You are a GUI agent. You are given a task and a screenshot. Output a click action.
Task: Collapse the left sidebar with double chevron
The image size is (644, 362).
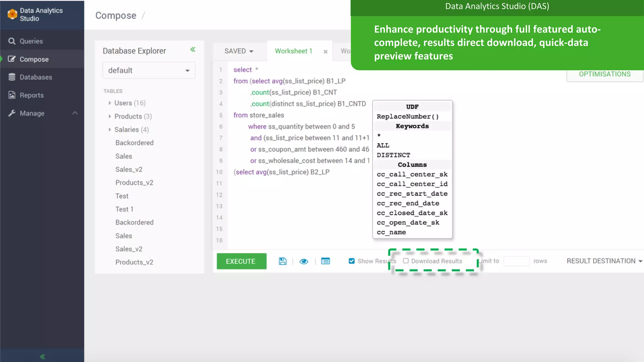42,356
